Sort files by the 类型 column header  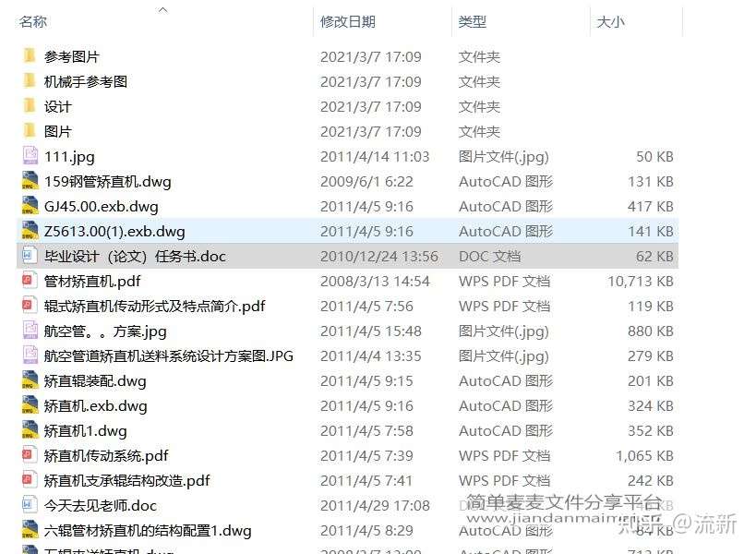472,21
